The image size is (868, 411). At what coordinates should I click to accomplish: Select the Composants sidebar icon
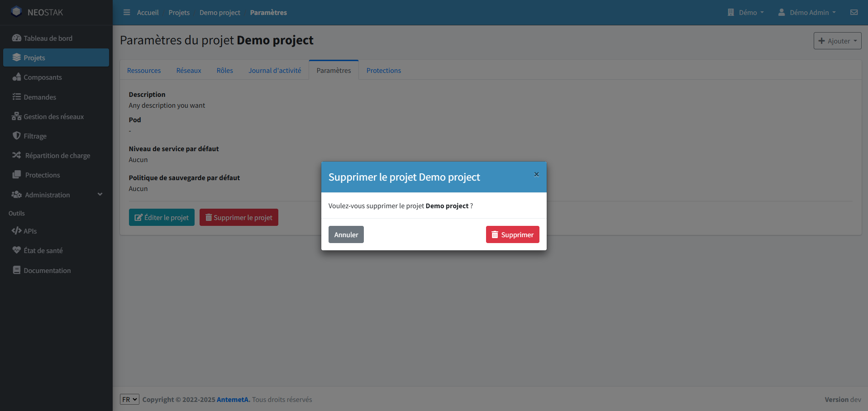(x=16, y=77)
